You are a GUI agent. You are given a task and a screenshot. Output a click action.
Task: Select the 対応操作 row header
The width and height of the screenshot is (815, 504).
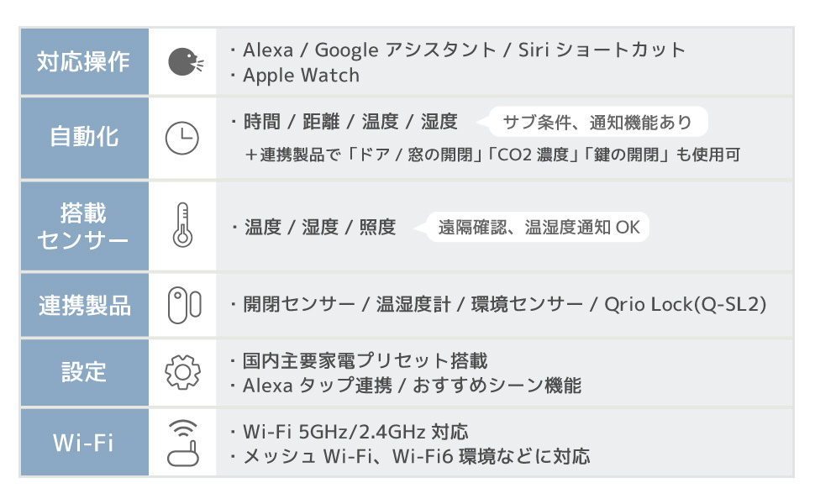(84, 62)
